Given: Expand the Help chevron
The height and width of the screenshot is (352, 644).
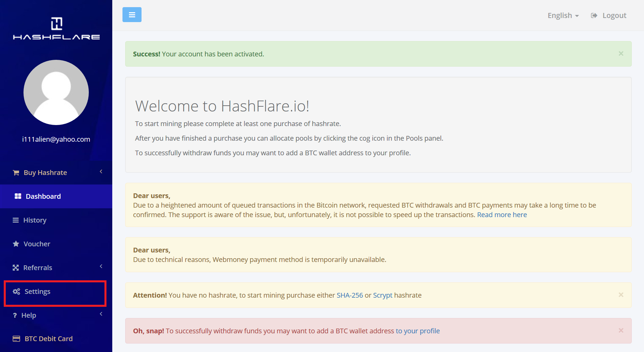Looking at the screenshot, I should pos(101,314).
